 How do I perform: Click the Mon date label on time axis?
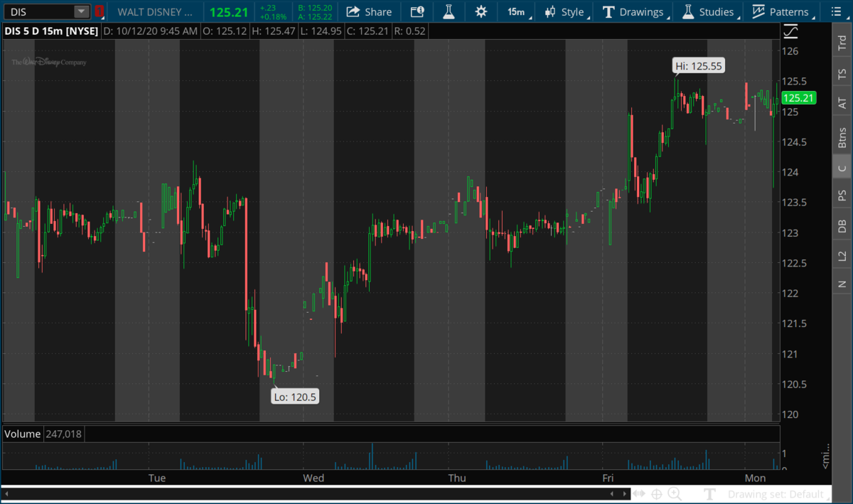tap(755, 478)
